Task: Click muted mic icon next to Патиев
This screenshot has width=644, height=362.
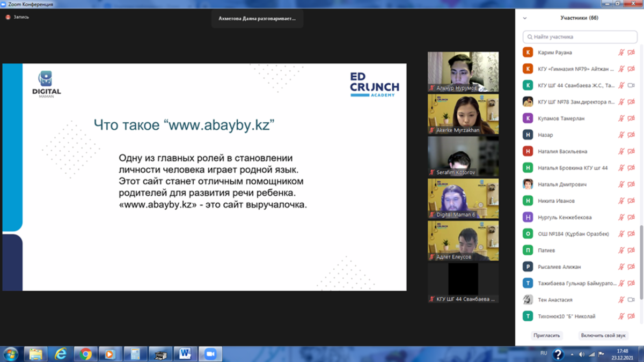Action: coord(621,250)
